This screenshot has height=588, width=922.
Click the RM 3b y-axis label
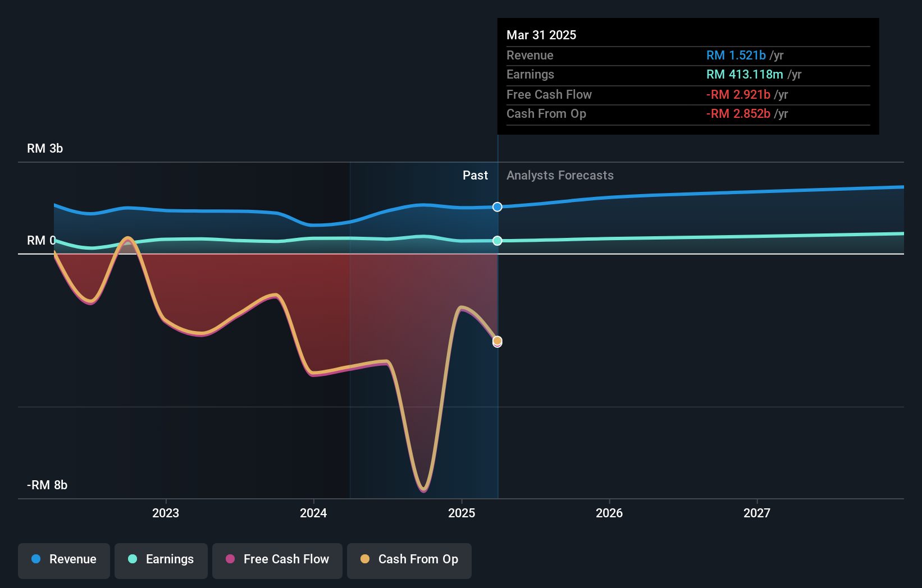pyautogui.click(x=45, y=149)
